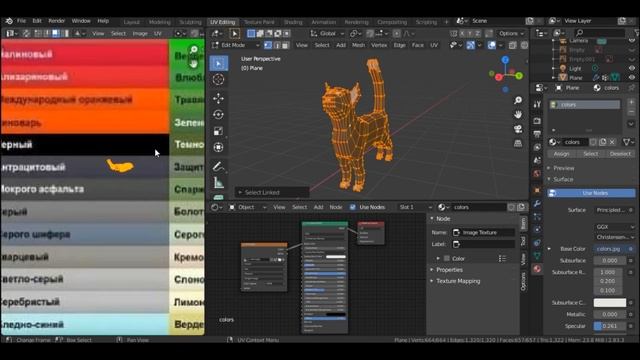The image size is (640, 360).
Task: Open the Tool properties tab (wrench and screwdriver icon)
Action: tap(537, 104)
